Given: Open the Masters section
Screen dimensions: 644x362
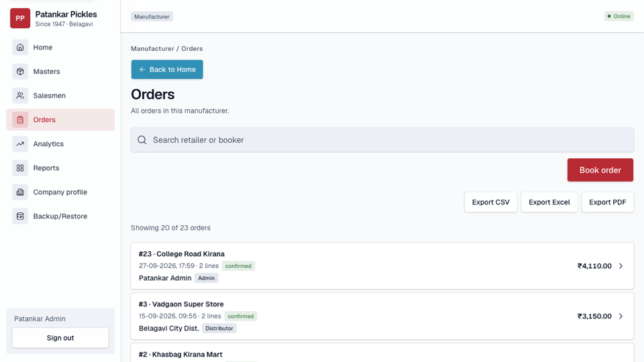Looking at the screenshot, I should click(60, 72).
